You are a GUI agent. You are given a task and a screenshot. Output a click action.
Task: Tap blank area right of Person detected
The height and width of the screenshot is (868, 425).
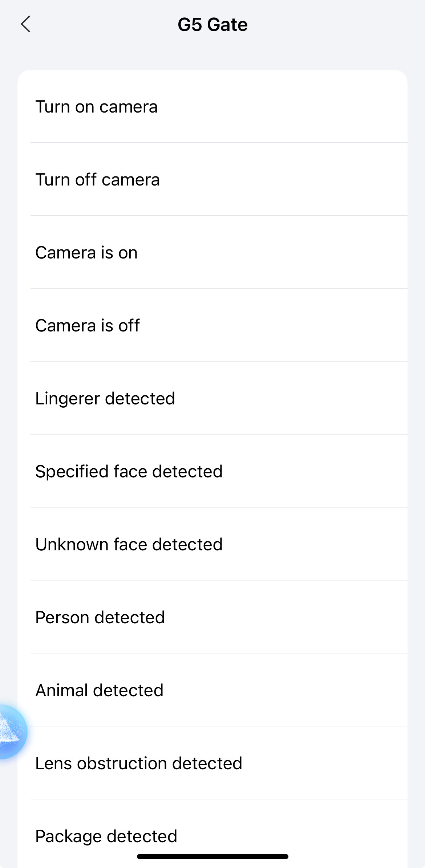(x=291, y=618)
